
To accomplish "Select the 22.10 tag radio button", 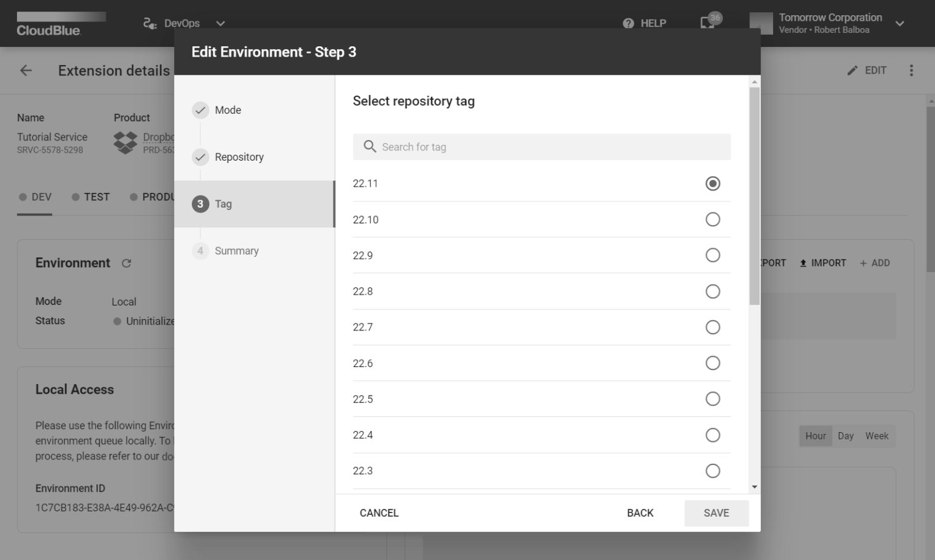I will point(712,219).
